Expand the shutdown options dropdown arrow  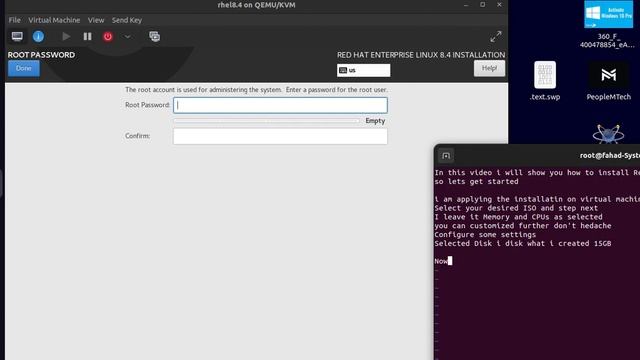[x=127, y=37]
